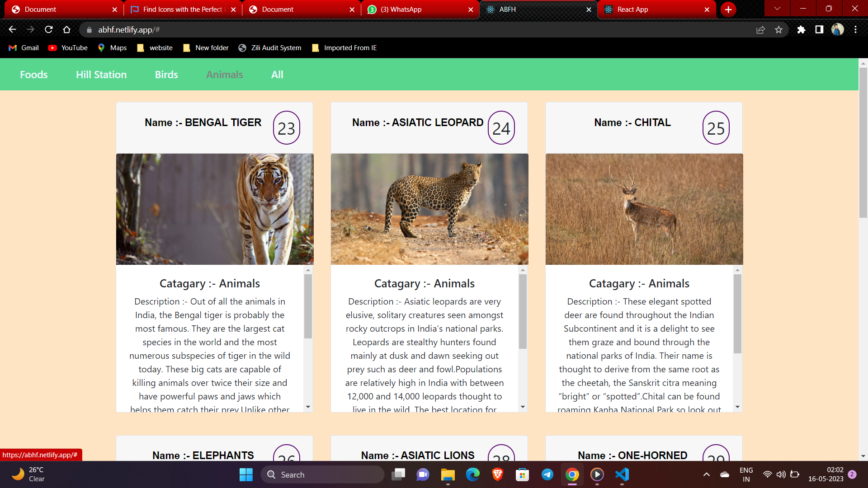The height and width of the screenshot is (488, 868).
Task: Open Visual Studio Code from taskbar
Action: 622,474
